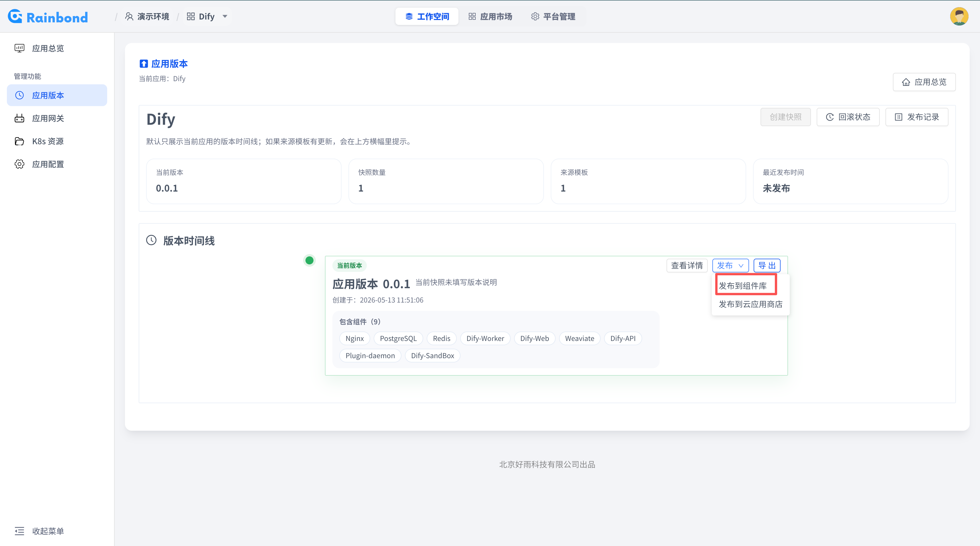Click the 导出 button

[767, 265]
